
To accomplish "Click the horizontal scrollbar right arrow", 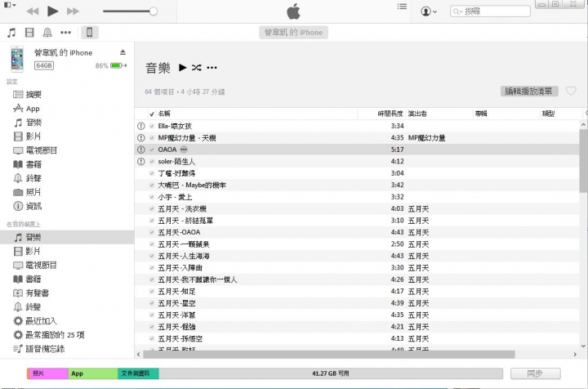I will [x=575, y=354].
